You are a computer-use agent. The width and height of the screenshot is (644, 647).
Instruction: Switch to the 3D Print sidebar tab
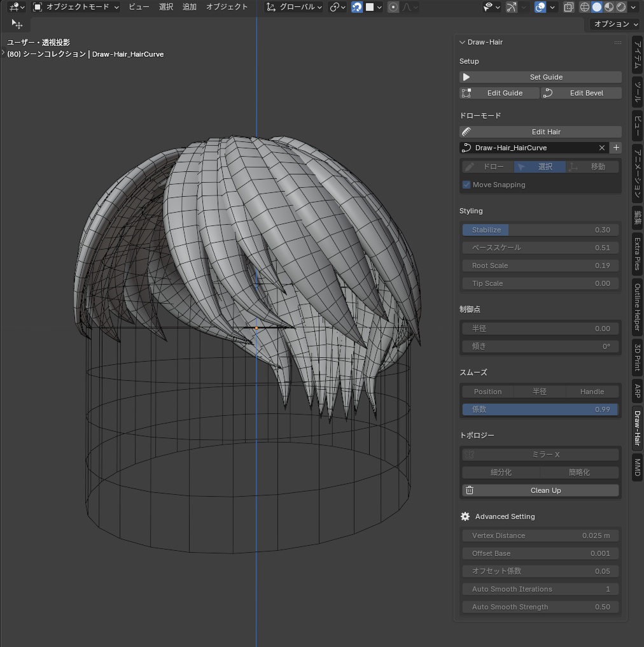click(638, 357)
